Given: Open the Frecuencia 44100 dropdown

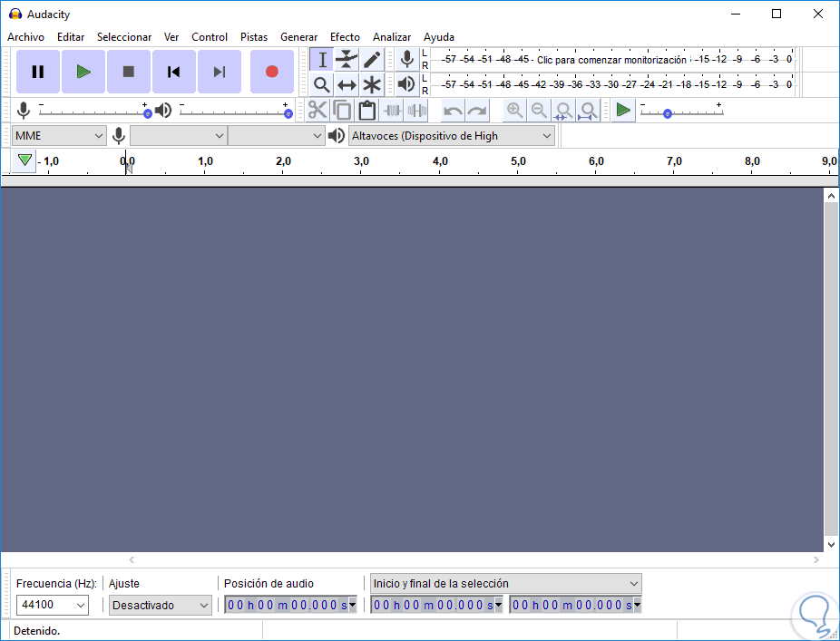Looking at the screenshot, I should tap(52, 605).
